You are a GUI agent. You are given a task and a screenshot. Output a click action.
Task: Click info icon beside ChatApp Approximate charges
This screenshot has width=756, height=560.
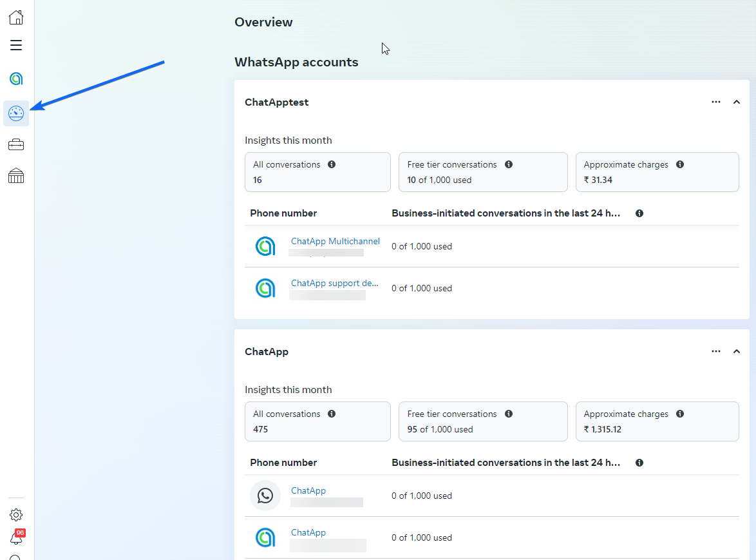click(x=680, y=414)
